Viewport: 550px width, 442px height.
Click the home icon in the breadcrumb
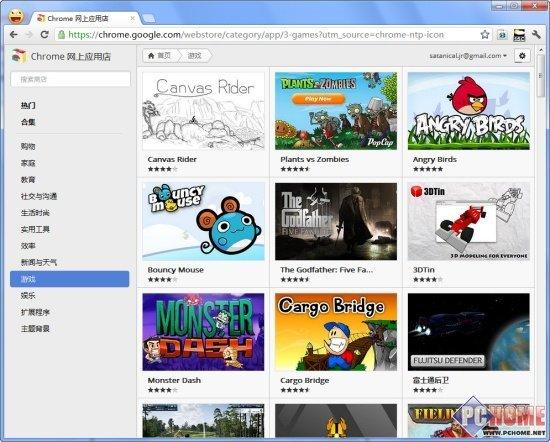coord(151,55)
